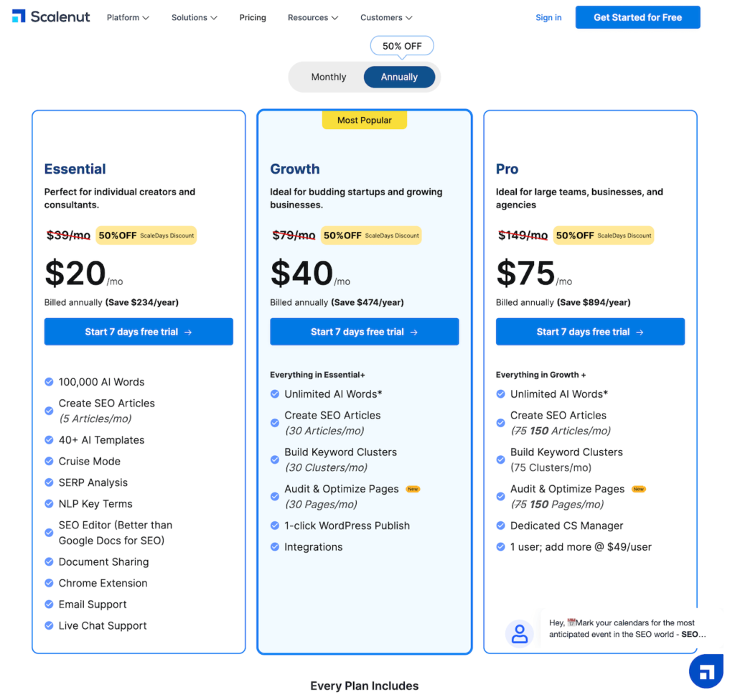Click the crossed-out $149/mo price
This screenshot has width=735, height=700.
click(x=523, y=235)
